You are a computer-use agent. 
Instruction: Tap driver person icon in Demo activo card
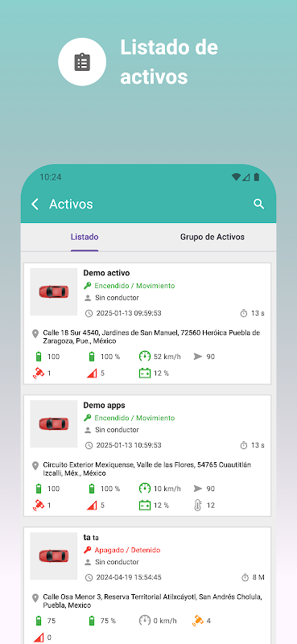tap(88, 298)
